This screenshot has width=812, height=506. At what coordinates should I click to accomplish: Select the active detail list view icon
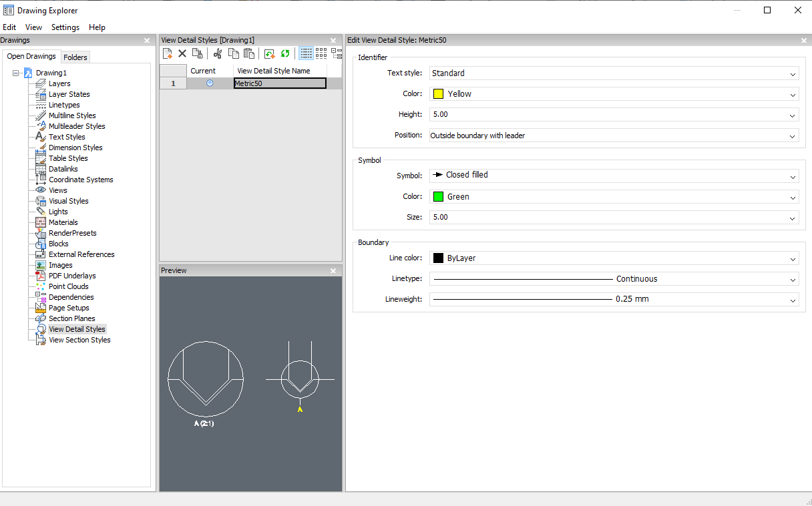coord(306,53)
